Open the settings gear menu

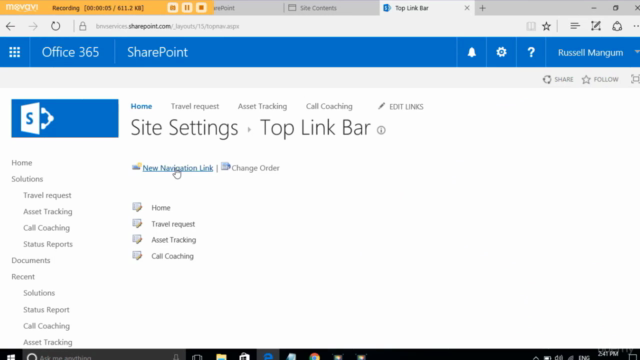point(501,52)
